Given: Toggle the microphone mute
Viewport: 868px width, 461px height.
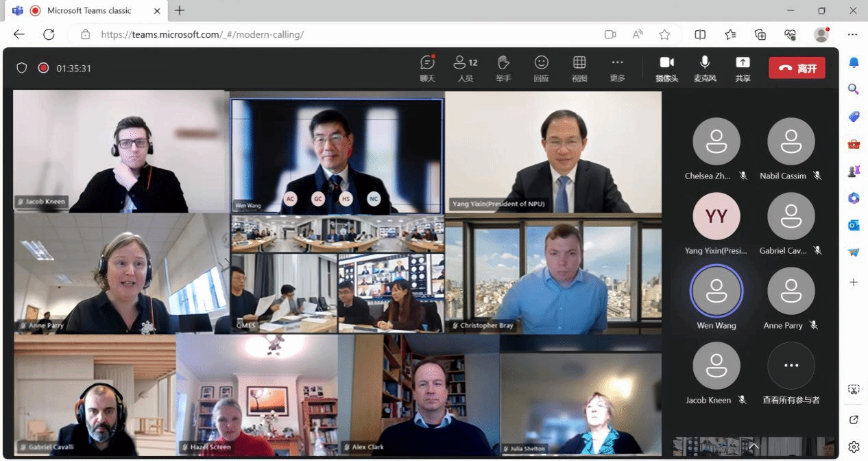Looking at the screenshot, I should [704, 68].
